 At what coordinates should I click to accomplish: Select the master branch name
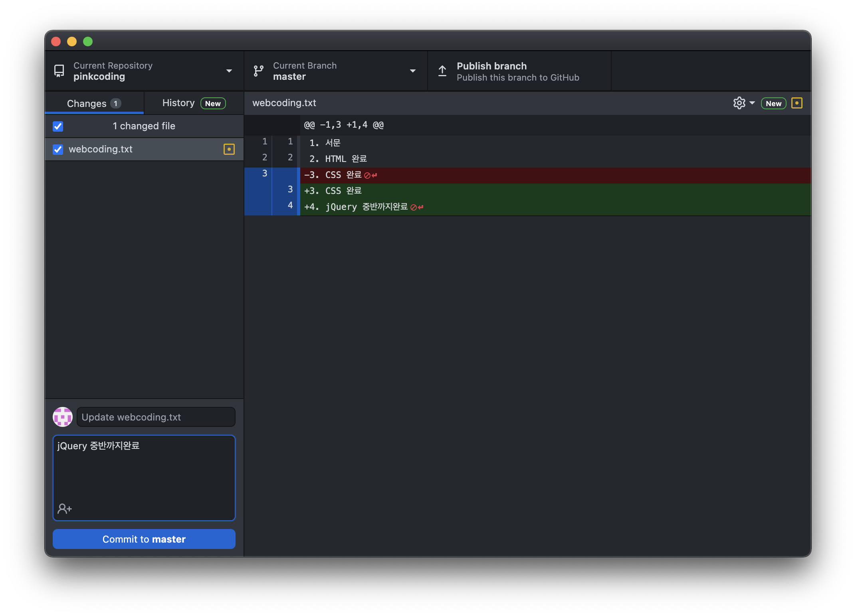[x=289, y=77]
